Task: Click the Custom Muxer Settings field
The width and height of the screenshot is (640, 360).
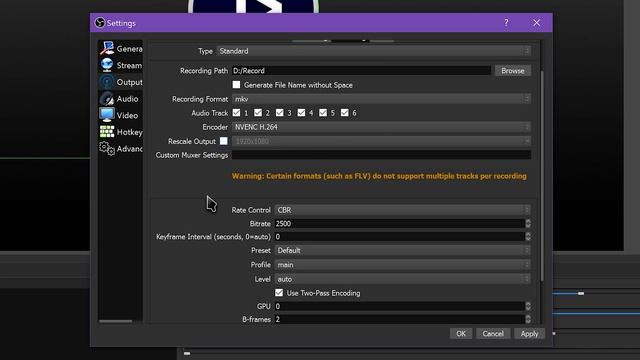Action: point(381,155)
